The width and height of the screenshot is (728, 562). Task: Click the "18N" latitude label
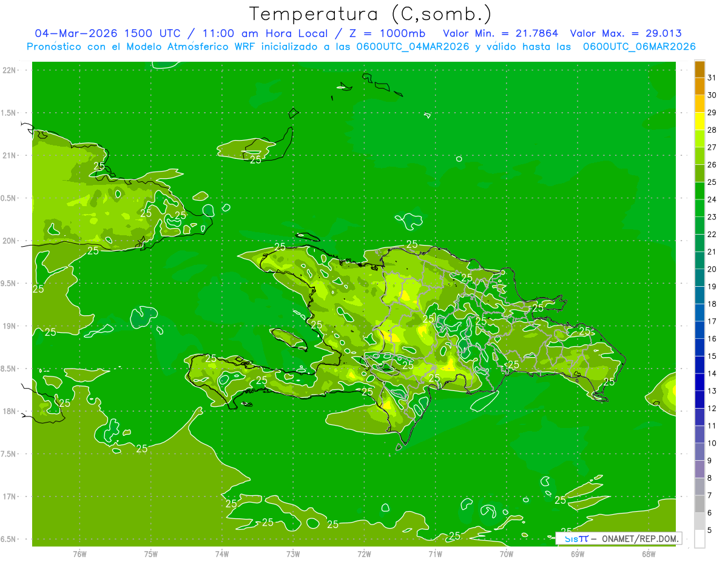pos(9,412)
